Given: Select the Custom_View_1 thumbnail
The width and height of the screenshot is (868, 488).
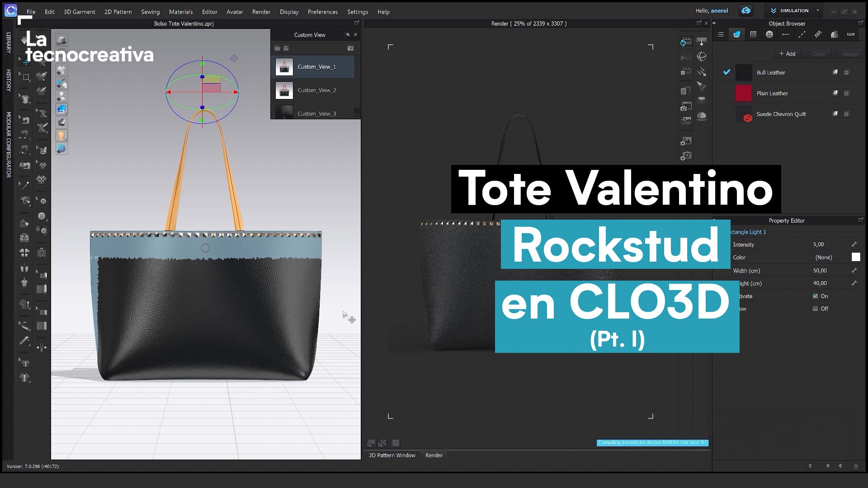Looking at the screenshot, I should click(x=284, y=67).
